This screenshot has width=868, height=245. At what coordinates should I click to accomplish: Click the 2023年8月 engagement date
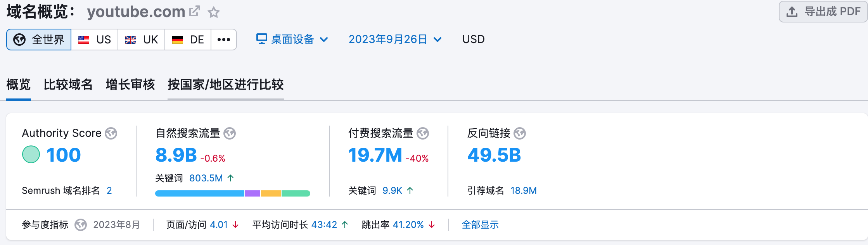coord(116,224)
